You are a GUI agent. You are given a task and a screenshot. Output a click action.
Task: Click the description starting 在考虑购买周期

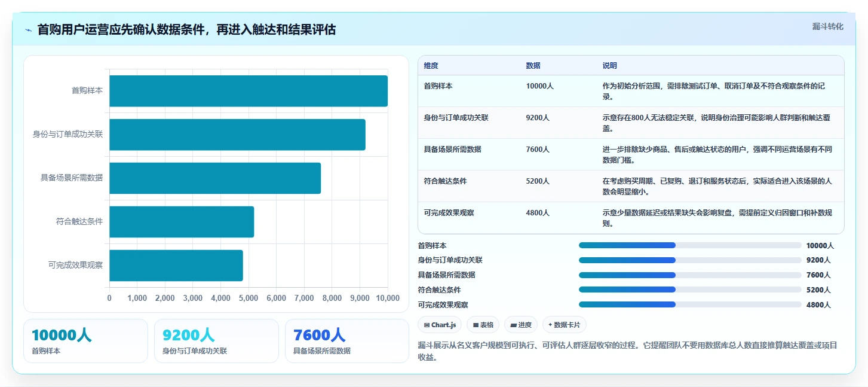point(717,186)
